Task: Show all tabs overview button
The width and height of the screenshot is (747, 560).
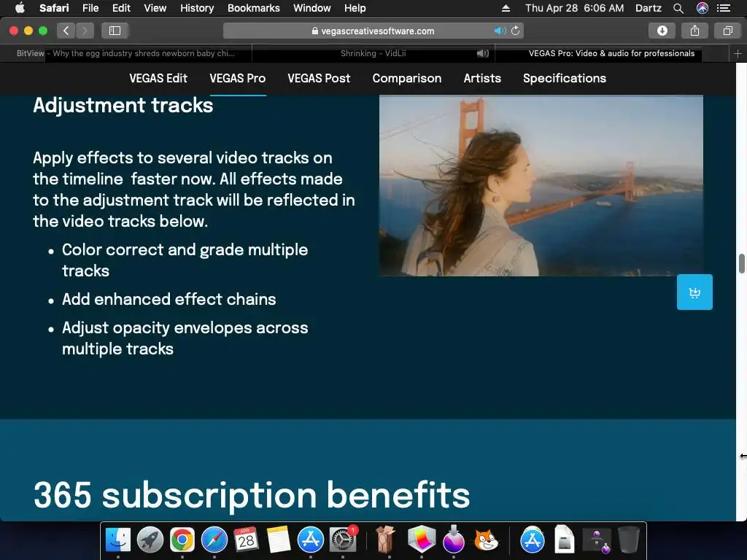Action: point(727,31)
